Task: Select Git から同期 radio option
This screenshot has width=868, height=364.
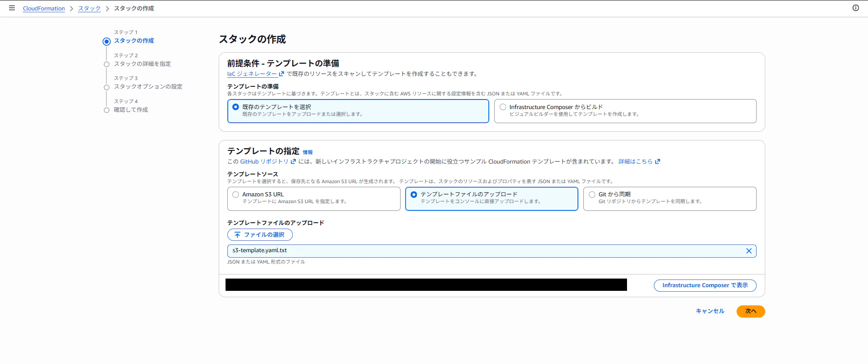Action: coord(592,194)
